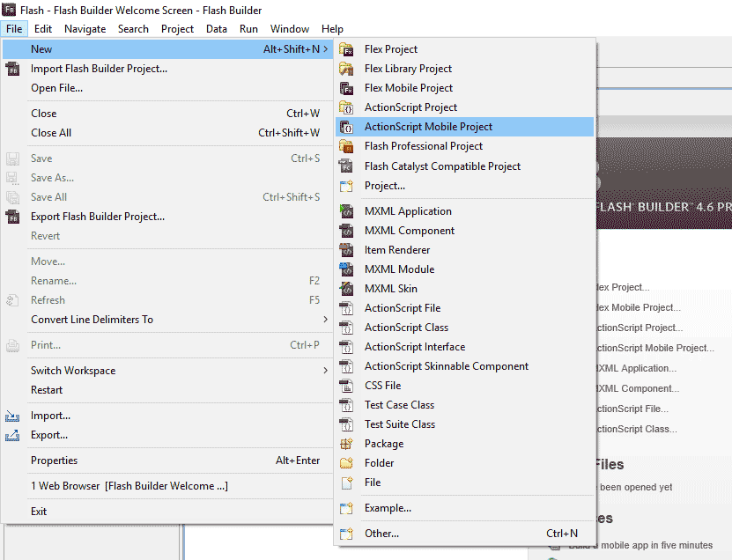
Task: Click the Flex Project icon in submenu
Action: click(346, 49)
